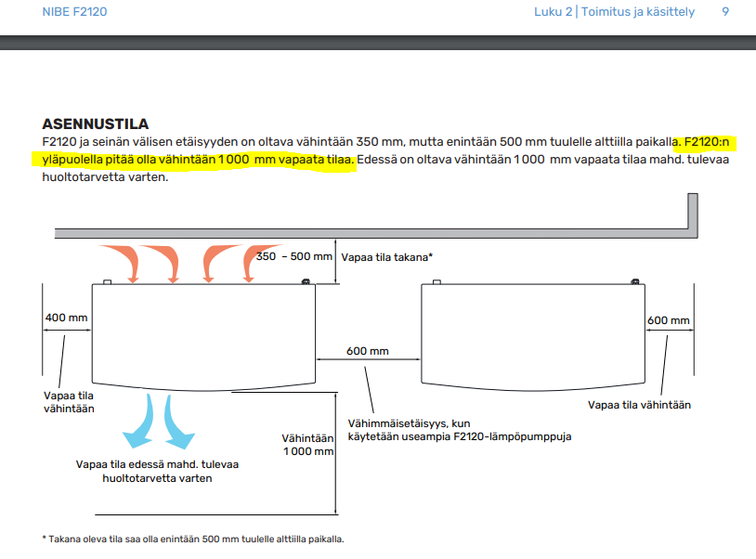The image size is (756, 559).
Task: Click the '600 mm' label at right wall
Action: 669,320
